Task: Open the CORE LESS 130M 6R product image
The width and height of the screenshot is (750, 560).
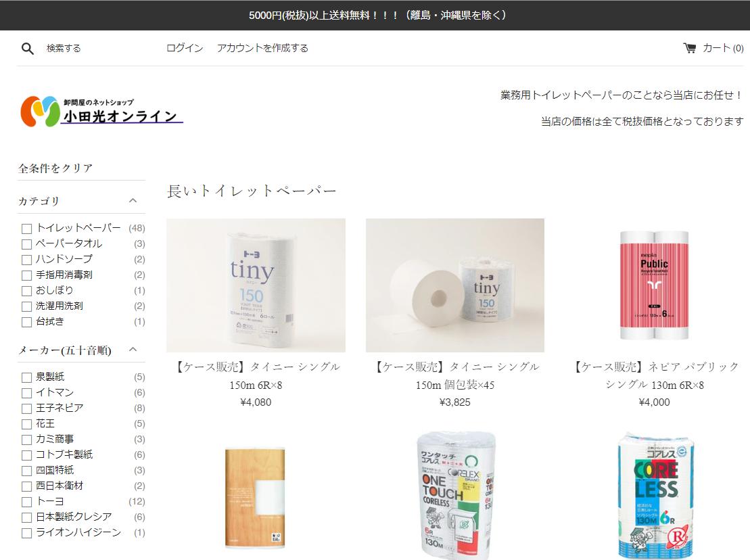Action: click(655, 496)
